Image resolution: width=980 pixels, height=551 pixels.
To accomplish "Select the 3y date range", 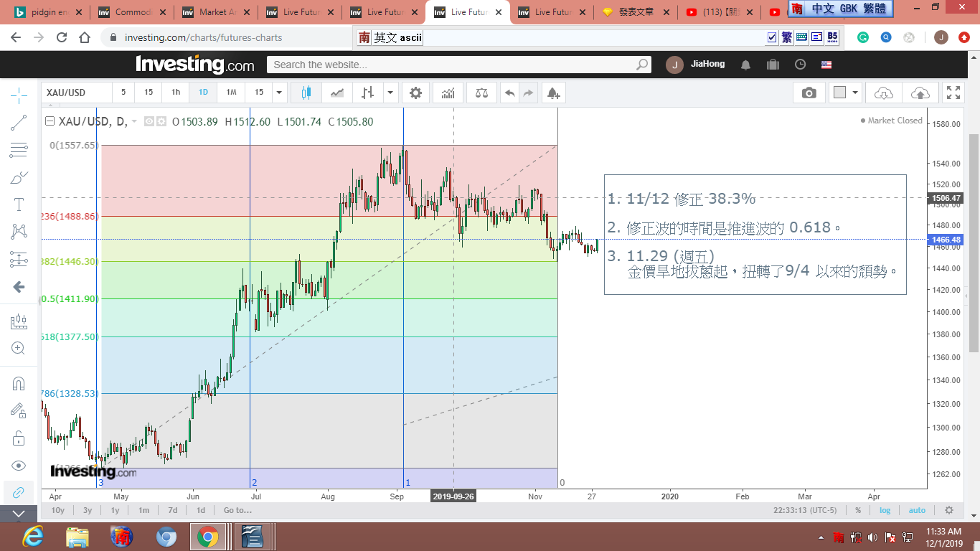I will point(87,510).
